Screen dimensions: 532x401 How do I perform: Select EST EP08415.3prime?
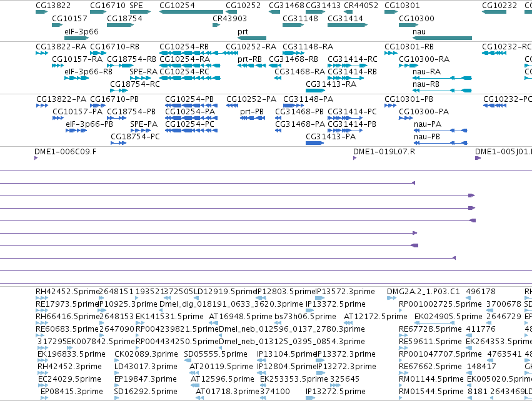coord(44,399)
